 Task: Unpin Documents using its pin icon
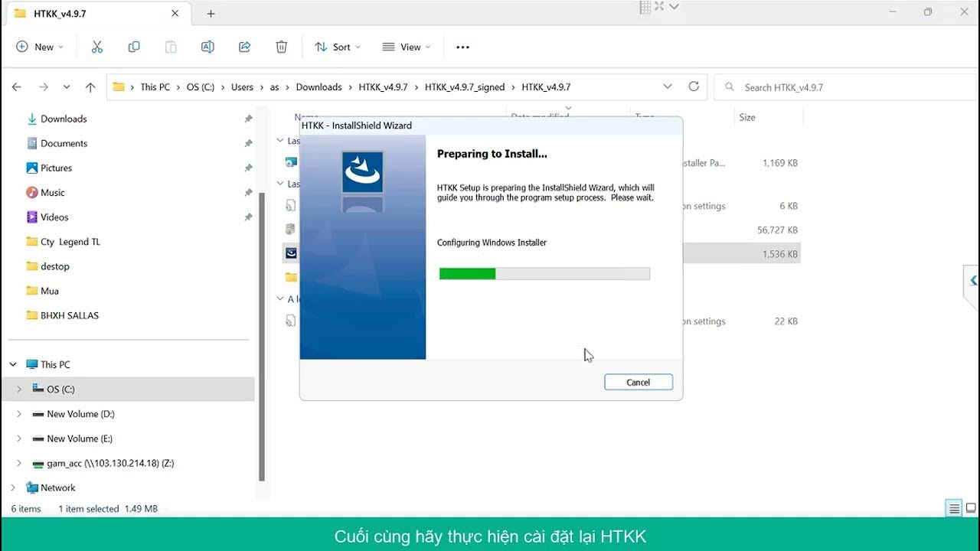[x=248, y=143]
